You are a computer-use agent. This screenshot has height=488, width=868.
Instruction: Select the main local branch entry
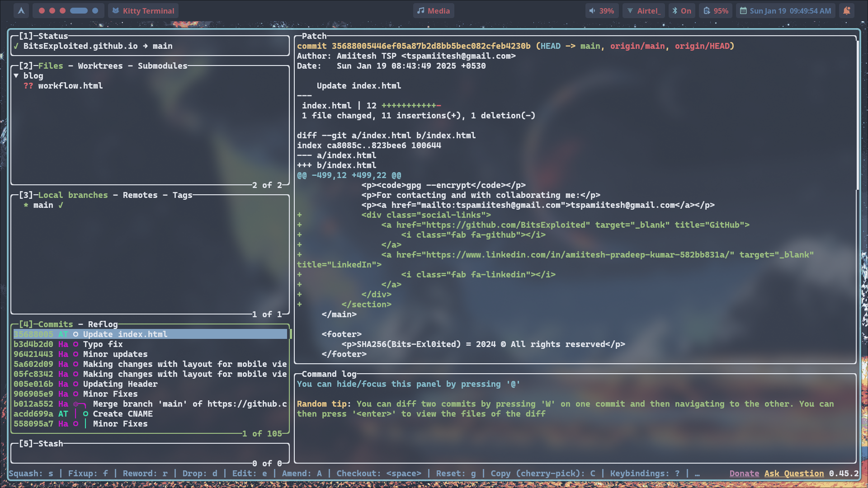43,205
